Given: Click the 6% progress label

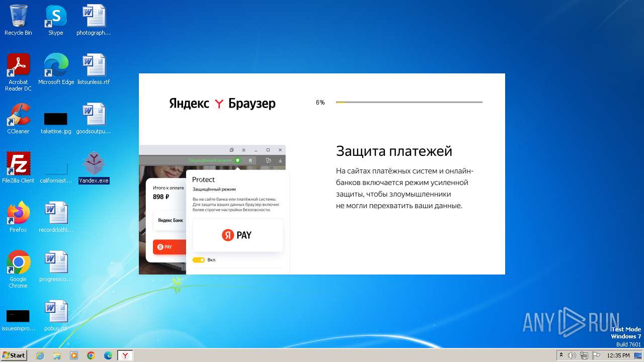Looking at the screenshot, I should click(320, 103).
